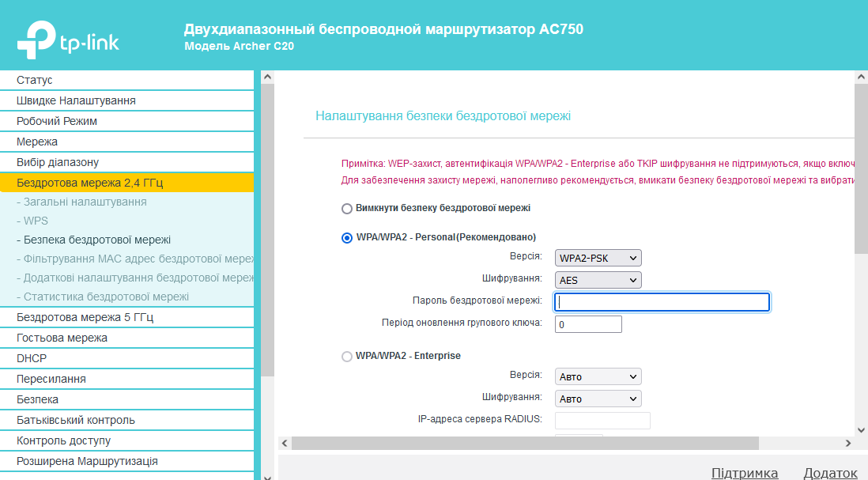Open the AES encryption dropdown
Viewport: 868px width, 480px height.
click(x=598, y=280)
